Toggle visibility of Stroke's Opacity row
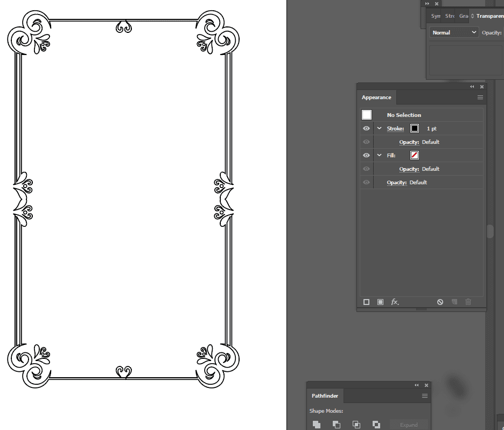The image size is (504, 430). click(x=367, y=142)
